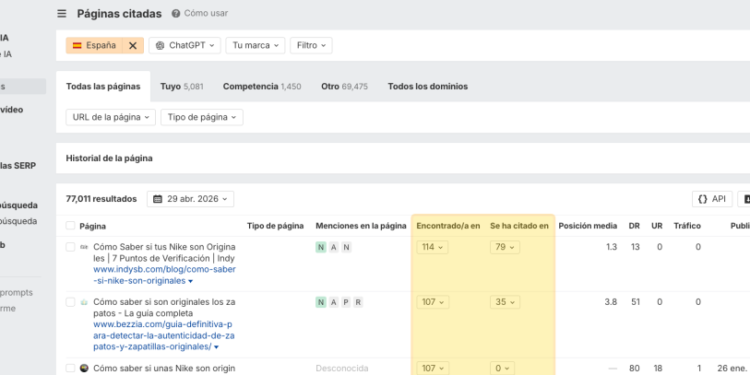The width and height of the screenshot is (750, 375).
Task: Sort by DR column header
Action: tap(634, 226)
